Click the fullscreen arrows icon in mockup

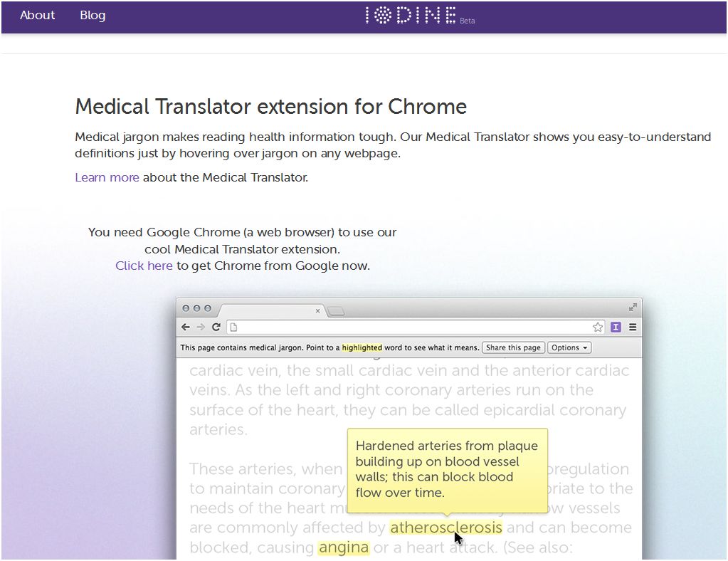coord(633,307)
